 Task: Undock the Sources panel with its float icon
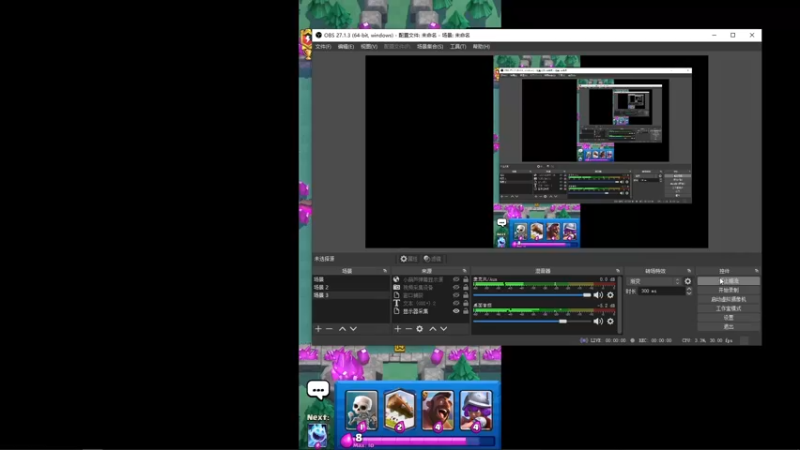click(464, 271)
